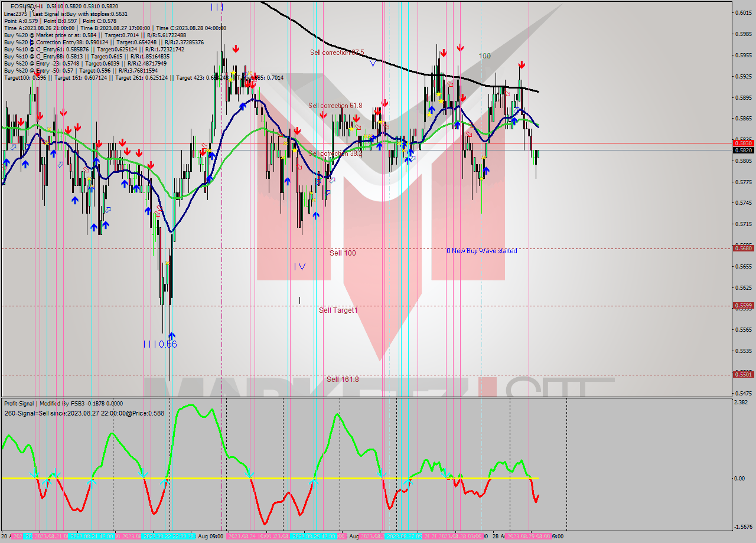Viewport: 756px width, 543px height.
Task: Click the red 0.5830 price tag
Action: [x=743, y=143]
